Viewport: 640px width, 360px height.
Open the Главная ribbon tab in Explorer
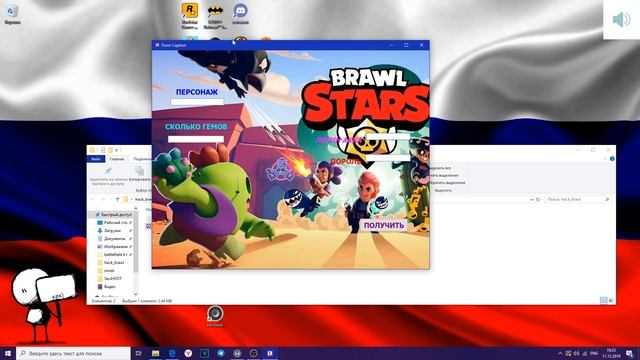point(117,159)
